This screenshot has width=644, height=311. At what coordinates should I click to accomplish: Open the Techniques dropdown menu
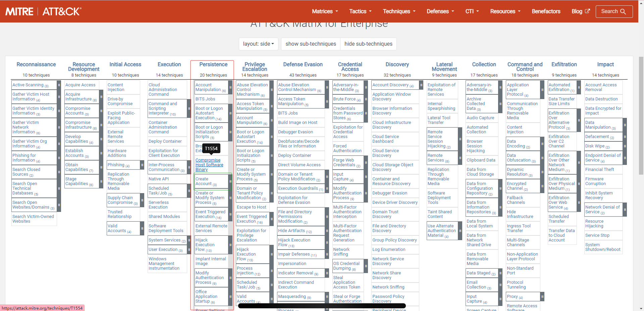click(x=399, y=11)
